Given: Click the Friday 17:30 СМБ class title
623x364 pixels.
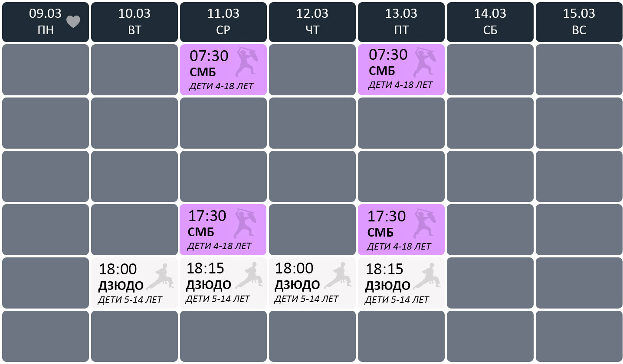Looking at the screenshot, I should [380, 233].
